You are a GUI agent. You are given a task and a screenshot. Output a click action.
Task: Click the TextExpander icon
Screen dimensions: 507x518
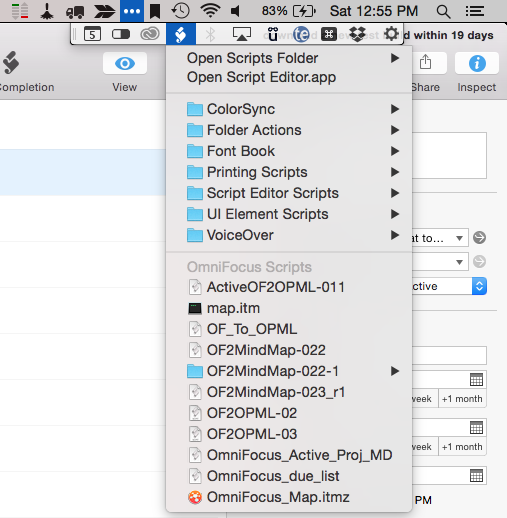[x=301, y=34]
